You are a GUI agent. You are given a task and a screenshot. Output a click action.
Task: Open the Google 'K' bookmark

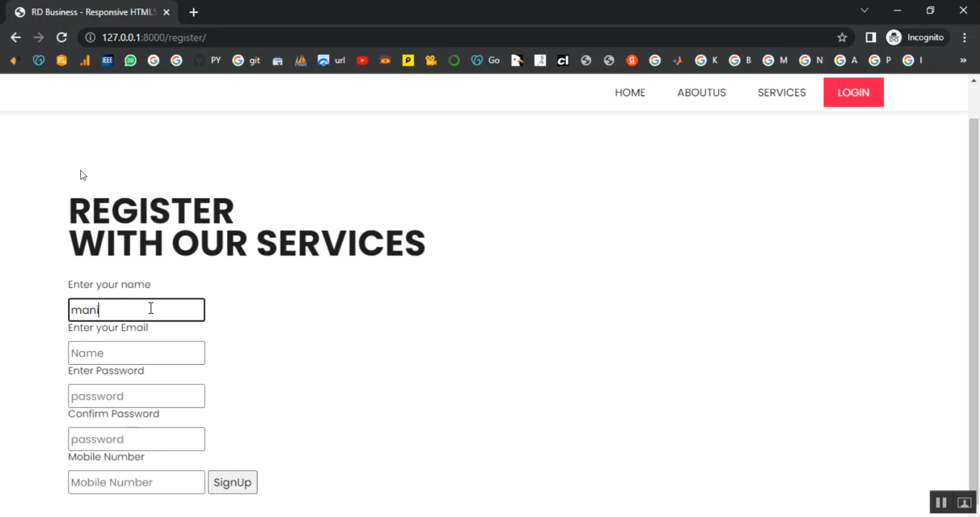pos(706,60)
